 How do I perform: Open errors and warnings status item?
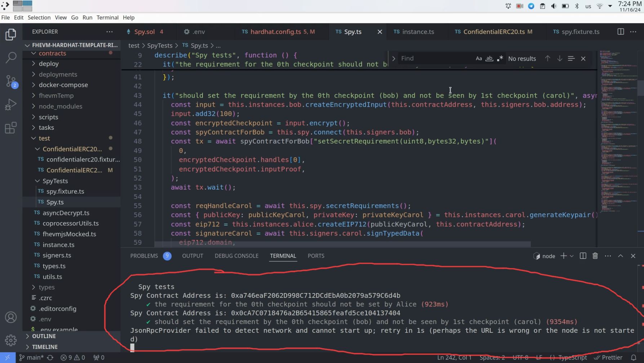coord(73,358)
